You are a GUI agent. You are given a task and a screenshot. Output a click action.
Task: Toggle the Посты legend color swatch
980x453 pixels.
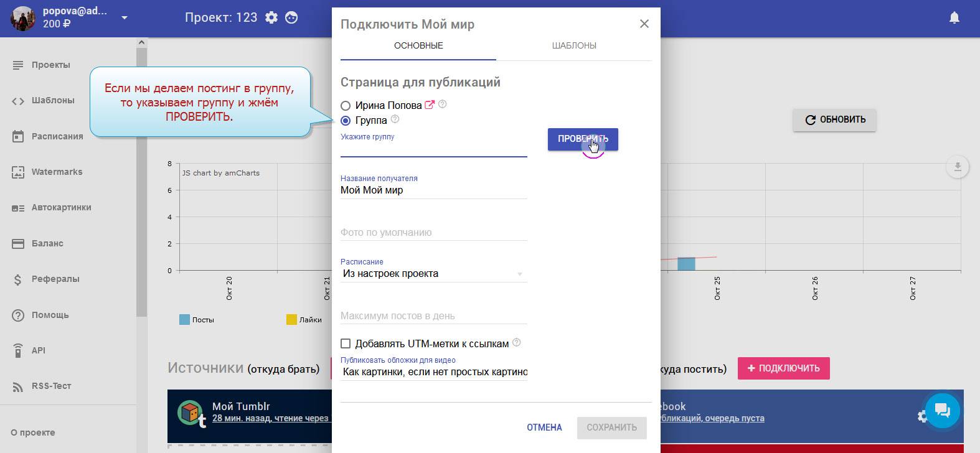[184, 320]
